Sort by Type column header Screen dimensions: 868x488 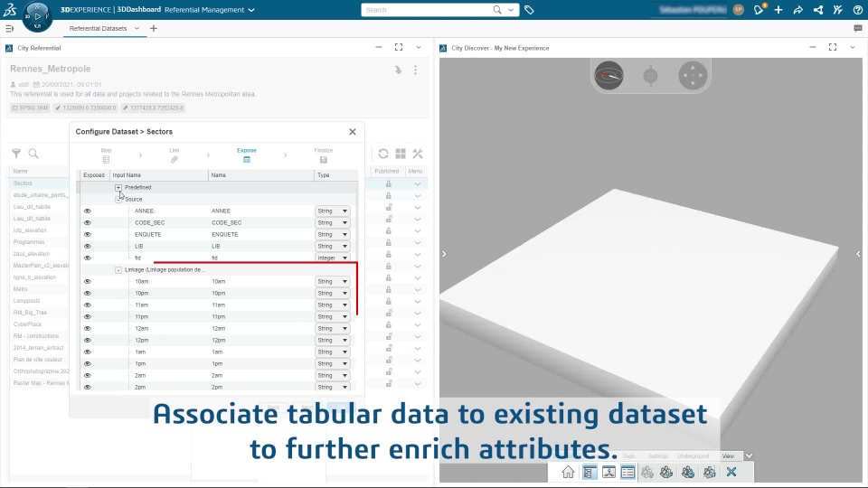pos(336,174)
